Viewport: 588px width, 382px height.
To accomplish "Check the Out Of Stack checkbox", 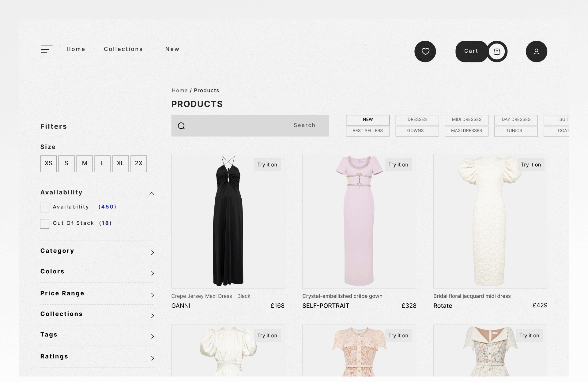I will tap(45, 223).
